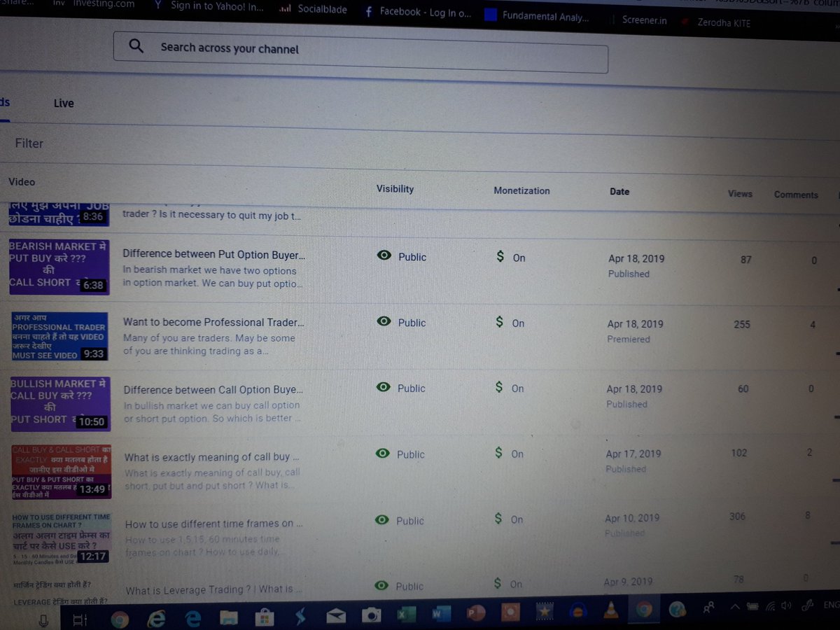Open thumbnail of Call Option Buyer video (10:50)
The height and width of the screenshot is (630, 840).
click(60, 405)
